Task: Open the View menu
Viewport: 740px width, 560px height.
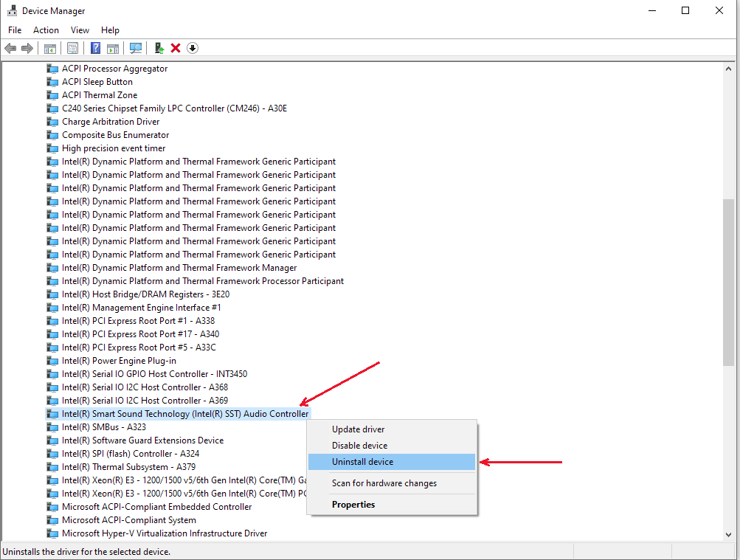Action: pos(80,30)
